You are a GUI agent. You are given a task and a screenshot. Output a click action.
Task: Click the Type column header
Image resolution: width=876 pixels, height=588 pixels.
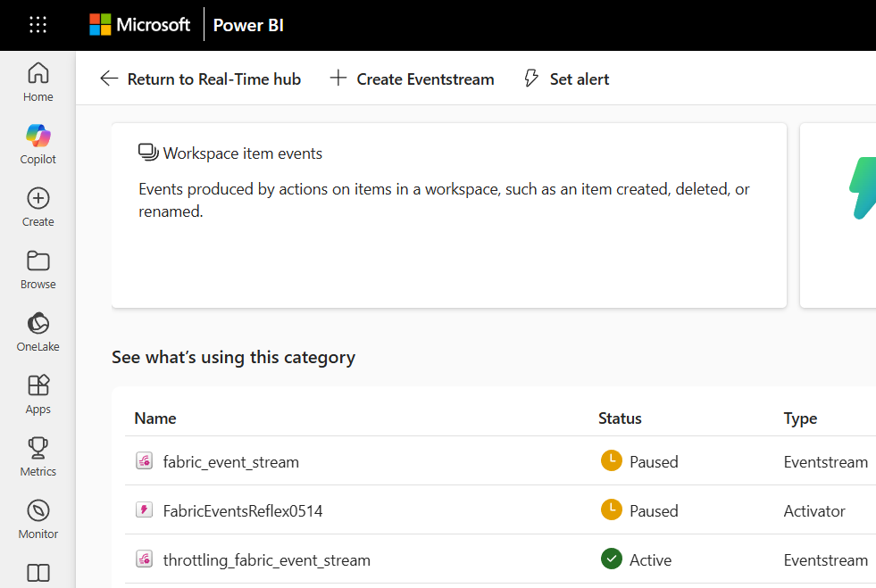pyautogui.click(x=800, y=418)
